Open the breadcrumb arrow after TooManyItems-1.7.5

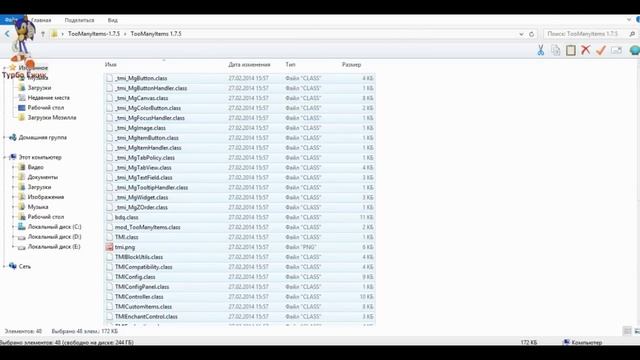pyautogui.click(x=125, y=34)
